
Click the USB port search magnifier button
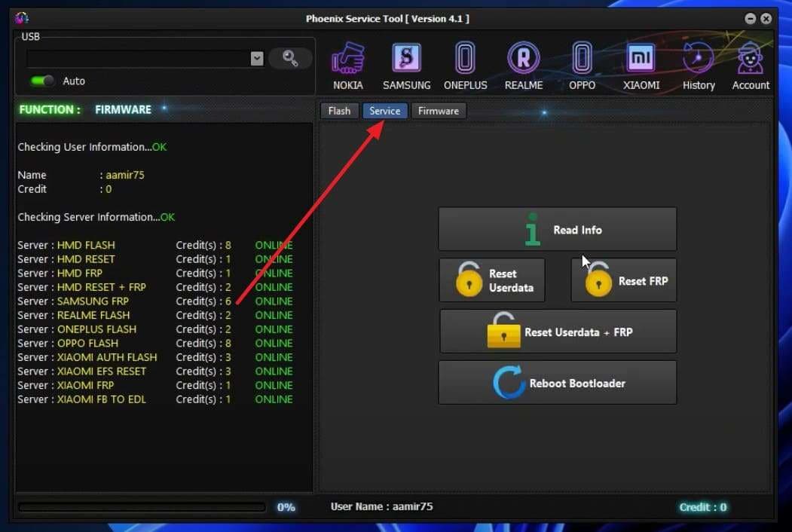point(290,59)
